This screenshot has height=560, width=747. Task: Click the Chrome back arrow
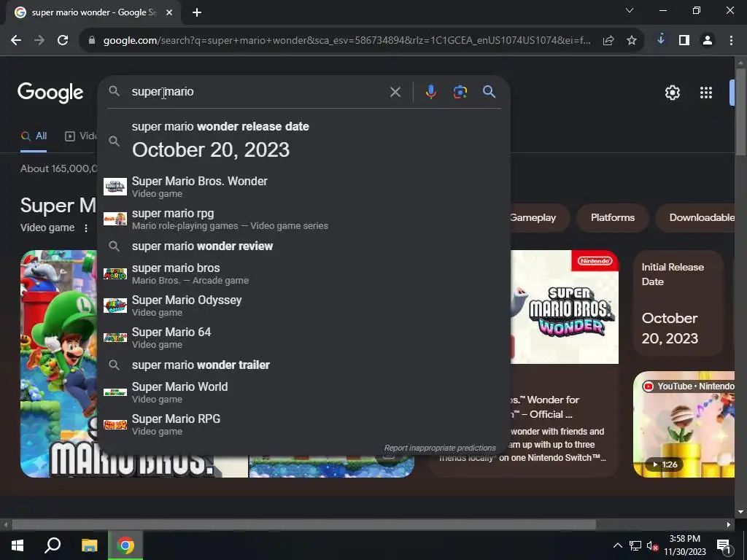point(16,41)
